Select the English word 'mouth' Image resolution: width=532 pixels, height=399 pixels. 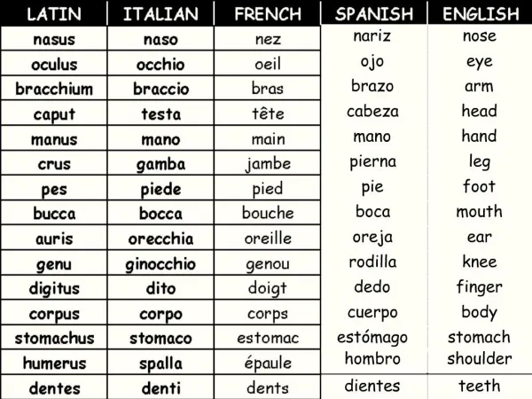point(479,211)
